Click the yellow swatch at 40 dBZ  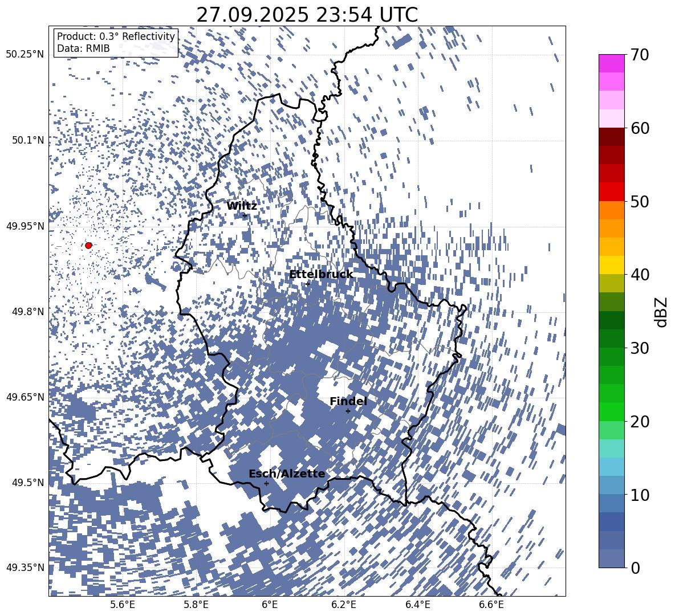[611, 265]
